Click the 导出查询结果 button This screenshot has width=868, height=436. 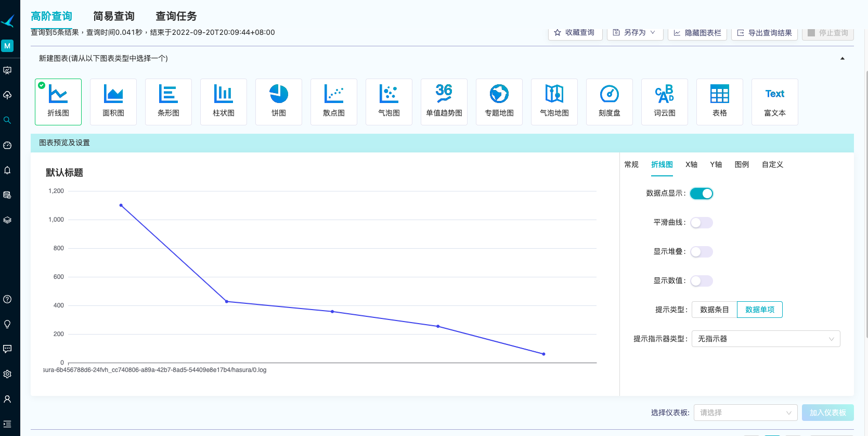pyautogui.click(x=765, y=32)
